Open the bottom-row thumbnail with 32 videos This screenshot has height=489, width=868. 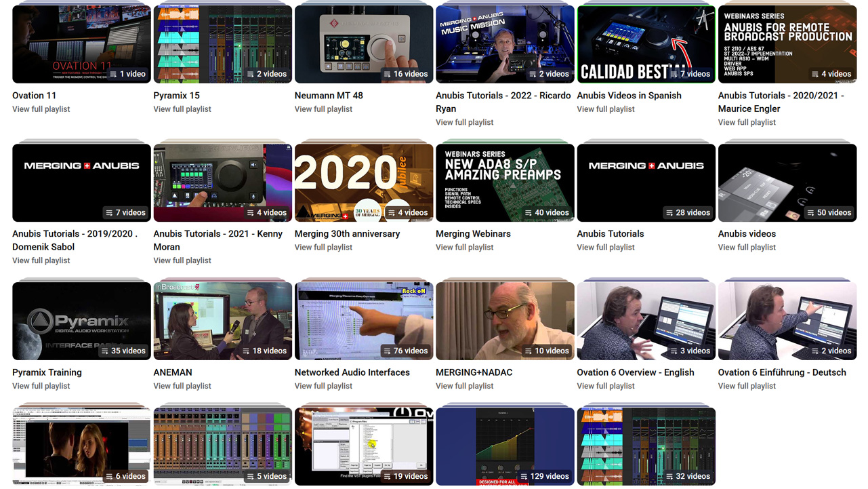point(646,446)
